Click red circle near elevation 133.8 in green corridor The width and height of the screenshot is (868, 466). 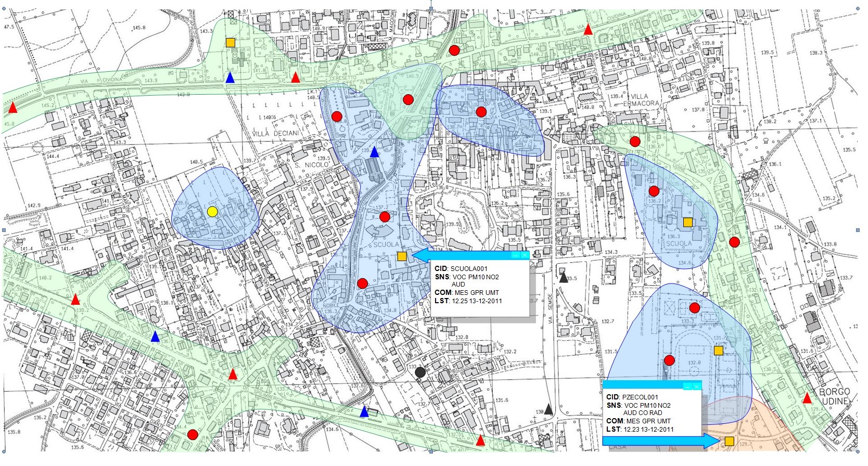(x=734, y=242)
